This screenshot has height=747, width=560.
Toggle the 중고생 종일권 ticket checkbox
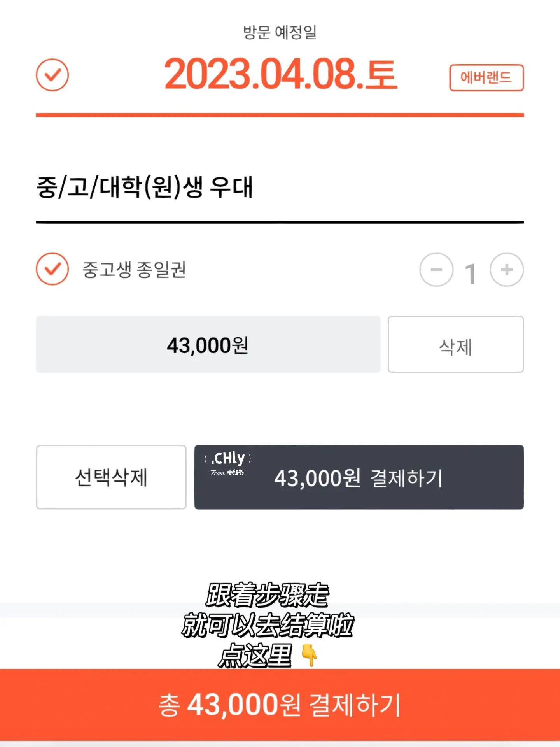coord(52,269)
